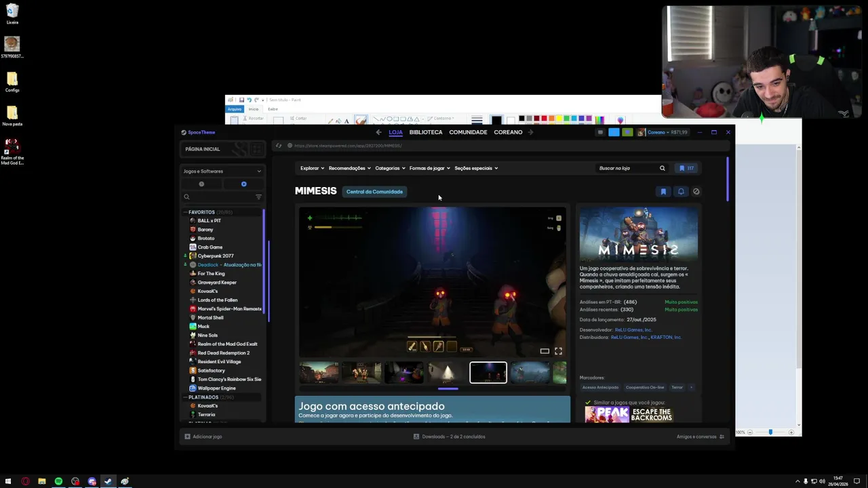Click the Save icon in Paint title bar
This screenshot has height=488, width=868.
click(241, 100)
